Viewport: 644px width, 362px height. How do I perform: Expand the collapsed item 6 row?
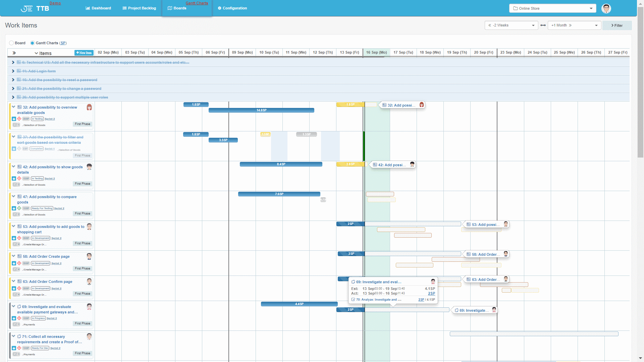tap(13, 62)
